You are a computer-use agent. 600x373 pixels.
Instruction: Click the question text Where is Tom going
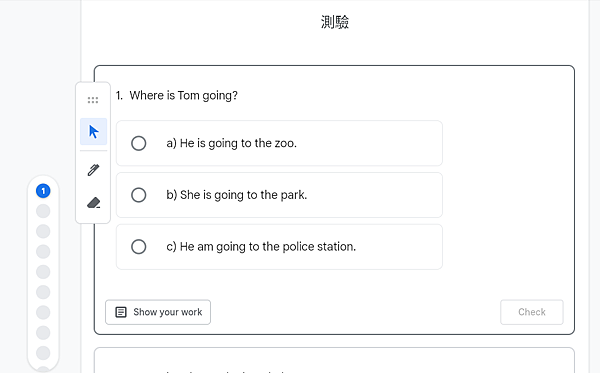[x=184, y=95]
